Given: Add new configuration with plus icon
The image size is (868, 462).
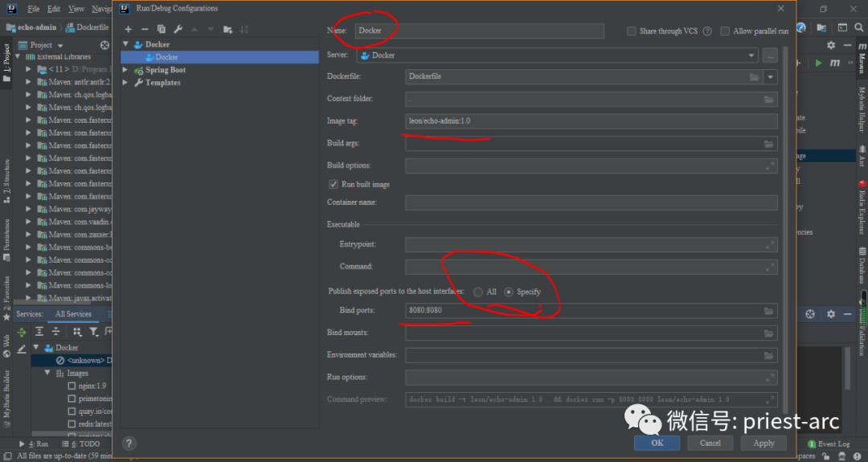Looking at the screenshot, I should (129, 29).
